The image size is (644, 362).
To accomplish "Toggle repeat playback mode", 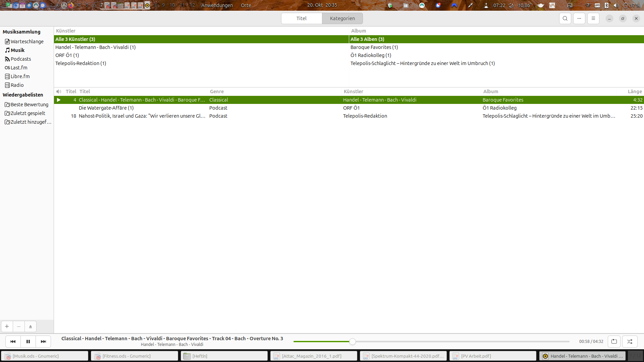I will (614, 342).
